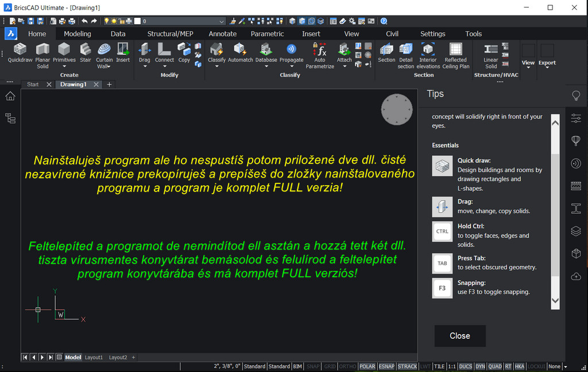Viewport: 588px width, 372px height.
Task: Click Tips panel scroll up arrow
Action: [555, 123]
